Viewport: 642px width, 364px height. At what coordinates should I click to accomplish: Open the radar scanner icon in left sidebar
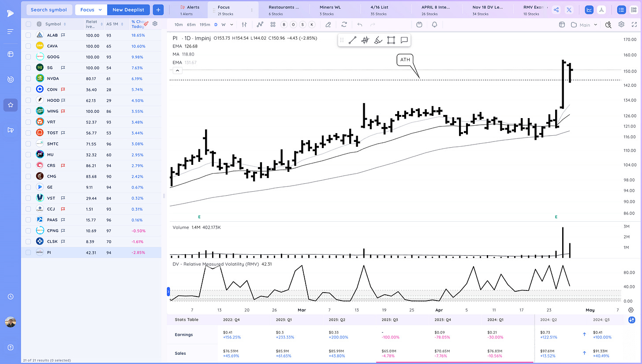click(x=10, y=79)
